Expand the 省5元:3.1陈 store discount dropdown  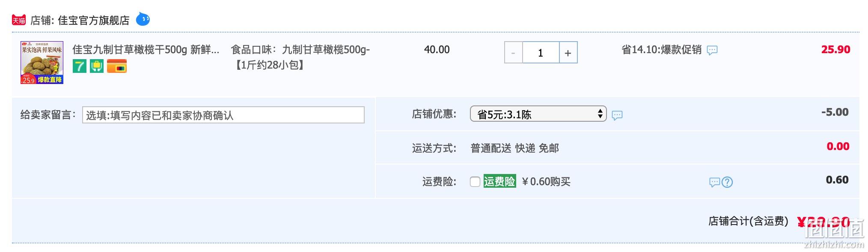538,114
